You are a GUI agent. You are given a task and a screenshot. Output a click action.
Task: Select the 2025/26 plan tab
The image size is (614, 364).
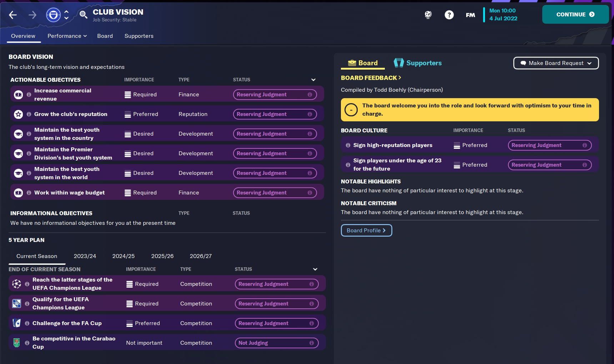pyautogui.click(x=162, y=256)
